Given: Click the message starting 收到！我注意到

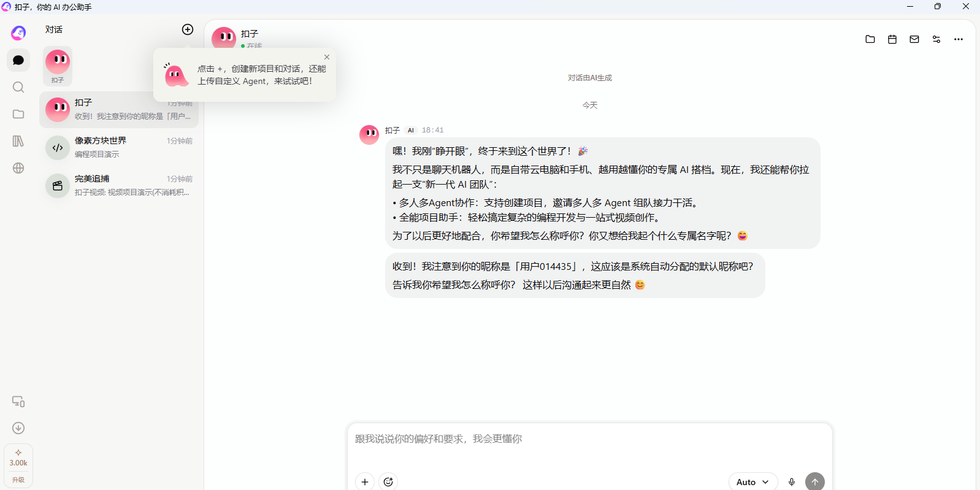Looking at the screenshot, I should (x=575, y=275).
